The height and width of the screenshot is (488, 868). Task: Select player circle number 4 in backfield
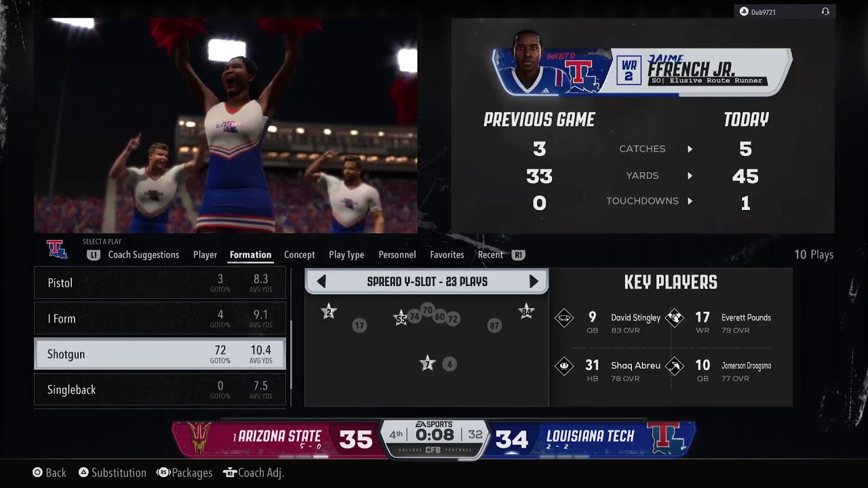click(x=449, y=364)
